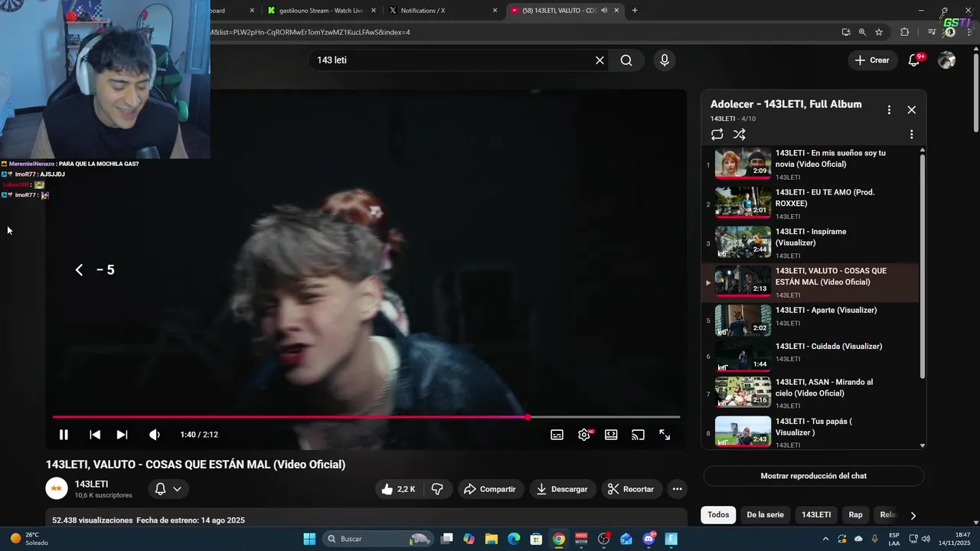Bookmark this page with star icon
The width and height of the screenshot is (980, 551).
(x=879, y=32)
